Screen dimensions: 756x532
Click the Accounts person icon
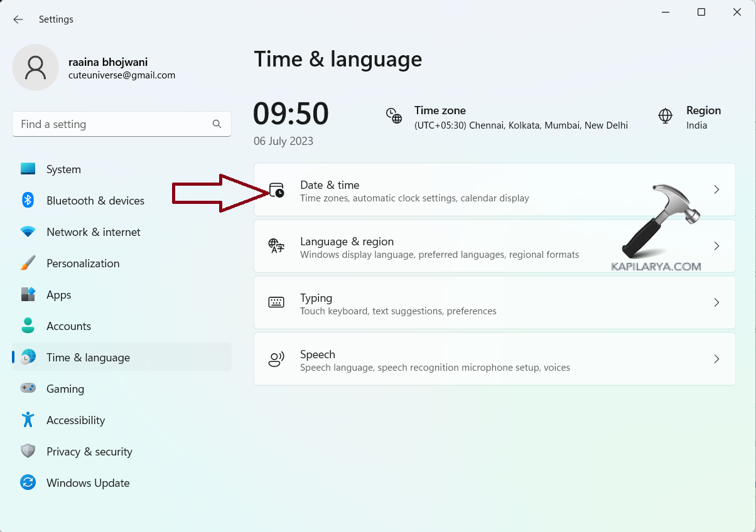28,326
